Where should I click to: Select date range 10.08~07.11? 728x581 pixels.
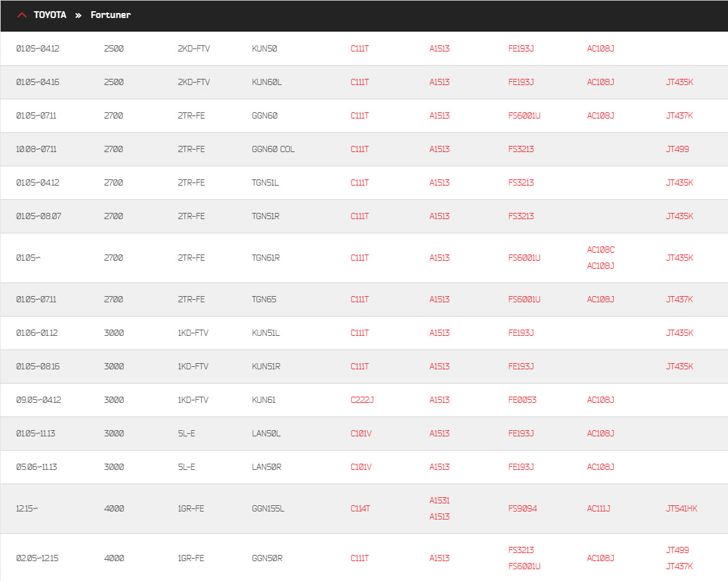(36, 149)
